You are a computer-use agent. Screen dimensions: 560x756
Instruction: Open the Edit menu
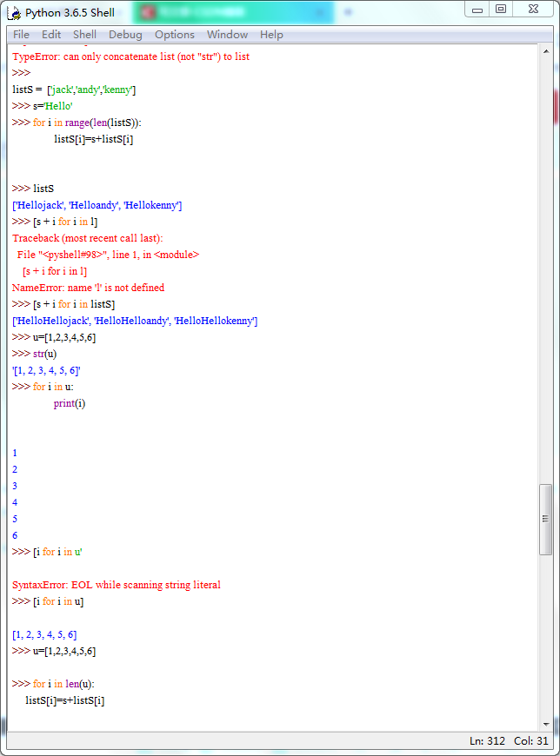coord(51,35)
